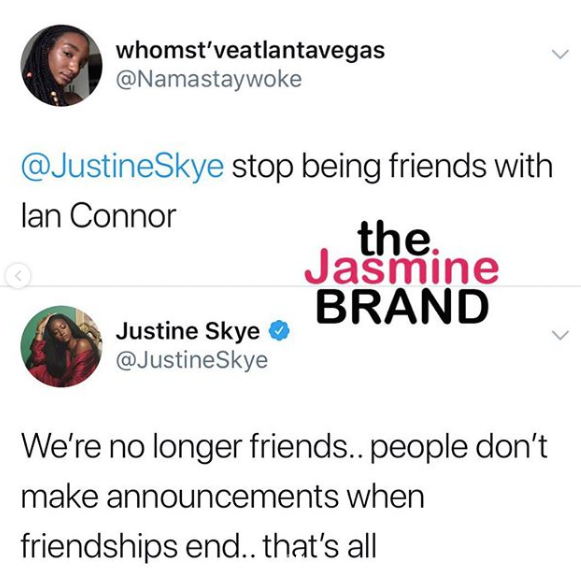The height and width of the screenshot is (574, 581).
Task: Expand options chevron on Justine Skye's tweet
Action: click(x=560, y=335)
